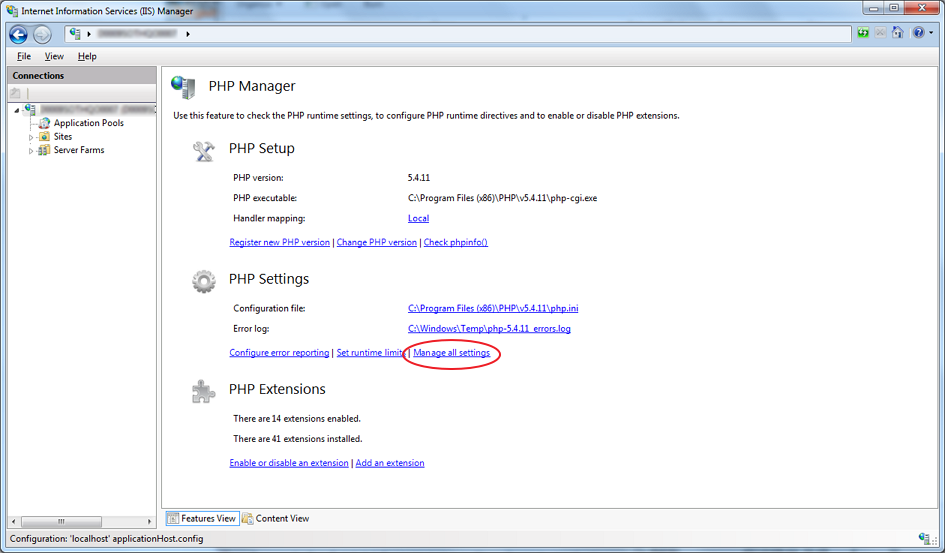Open the Help menu
The height and width of the screenshot is (553, 945).
87,56
